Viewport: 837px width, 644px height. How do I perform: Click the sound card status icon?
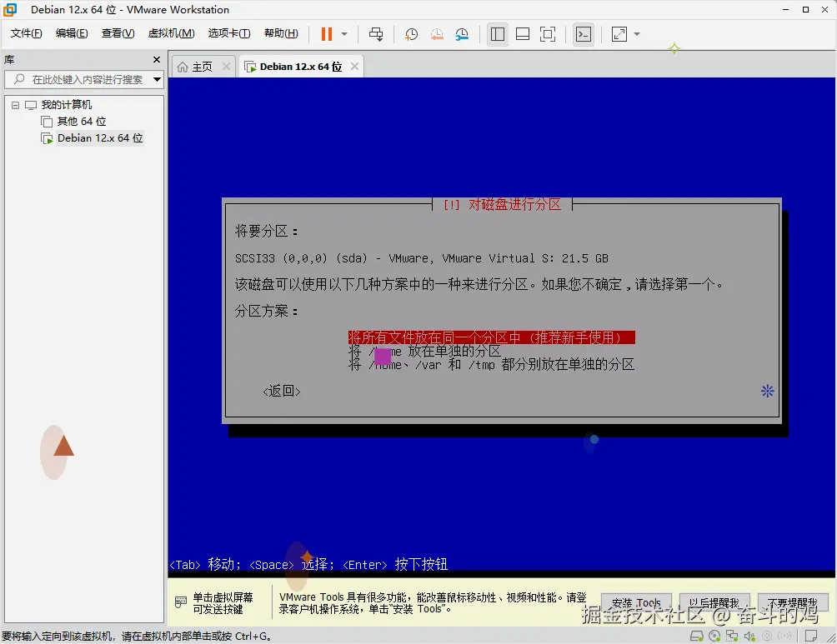point(749,636)
